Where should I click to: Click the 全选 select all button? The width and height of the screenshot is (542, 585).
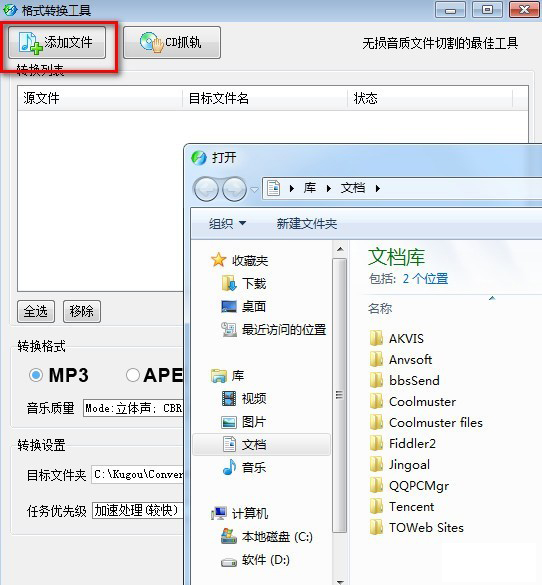[x=36, y=311]
